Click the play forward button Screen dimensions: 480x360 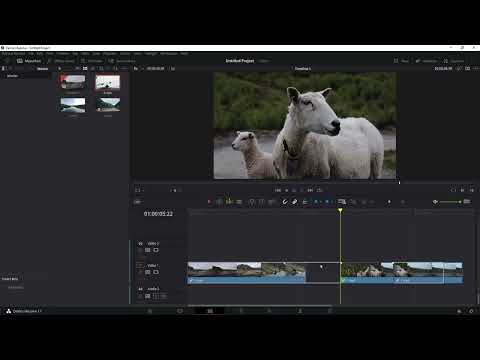pyautogui.click(x=302, y=190)
